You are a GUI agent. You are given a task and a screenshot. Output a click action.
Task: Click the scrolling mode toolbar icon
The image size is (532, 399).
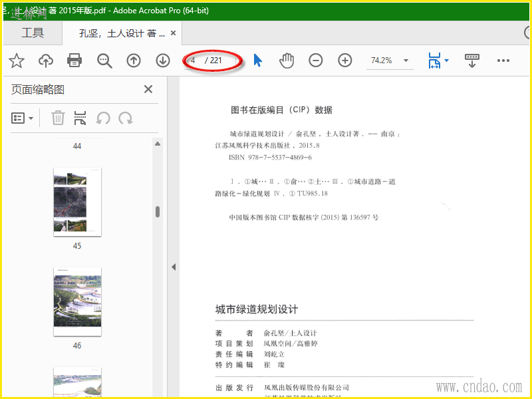[x=472, y=61]
